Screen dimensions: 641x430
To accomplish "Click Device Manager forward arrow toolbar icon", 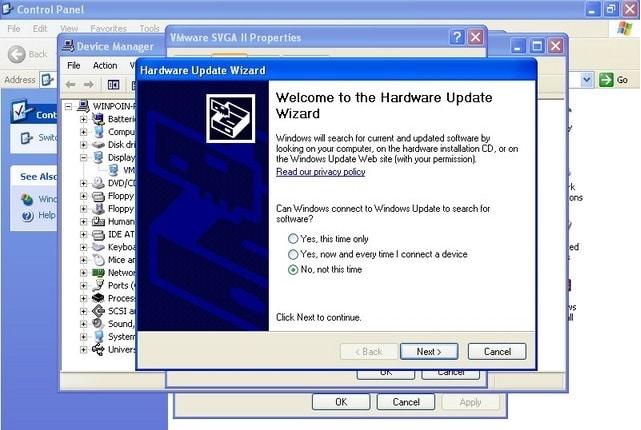I will (88, 85).
